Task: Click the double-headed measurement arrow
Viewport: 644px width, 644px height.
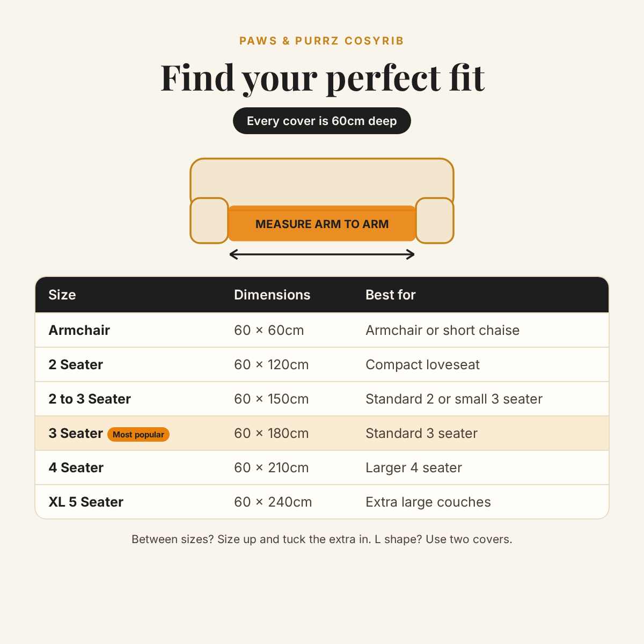Action: 322,254
